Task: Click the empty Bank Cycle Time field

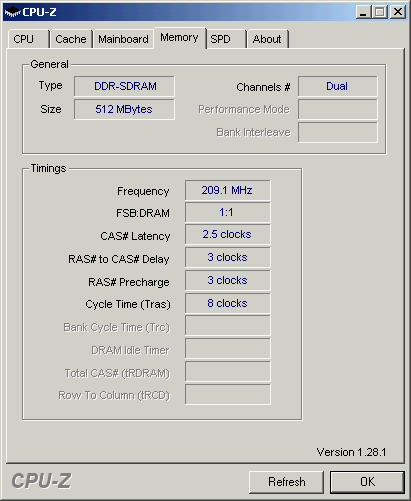Action: tap(228, 326)
